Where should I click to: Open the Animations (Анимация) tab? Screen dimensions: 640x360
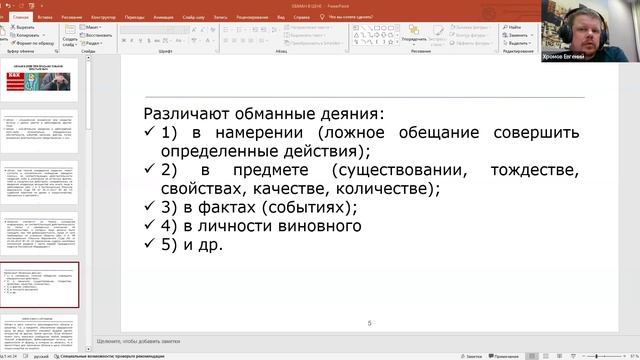click(163, 17)
